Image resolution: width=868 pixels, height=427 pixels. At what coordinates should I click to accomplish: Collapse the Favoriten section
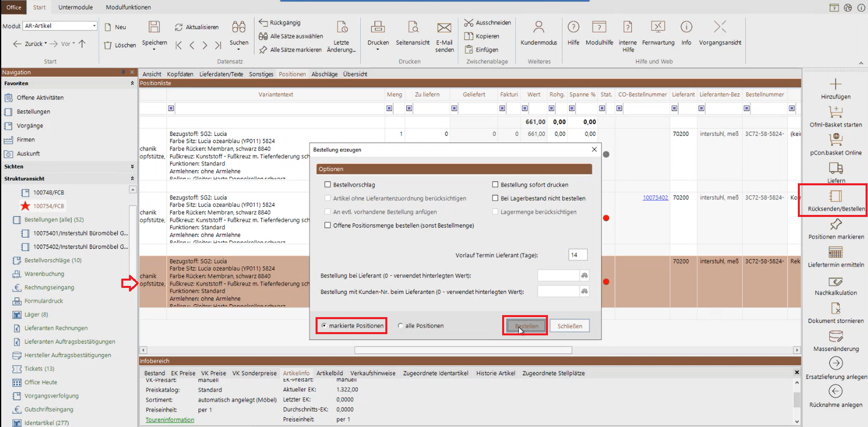click(132, 83)
